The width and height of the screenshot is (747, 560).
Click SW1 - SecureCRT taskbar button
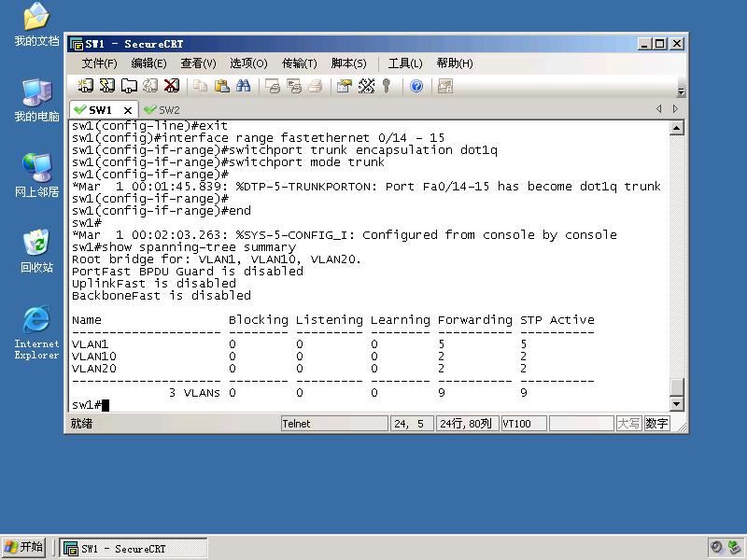point(134,549)
